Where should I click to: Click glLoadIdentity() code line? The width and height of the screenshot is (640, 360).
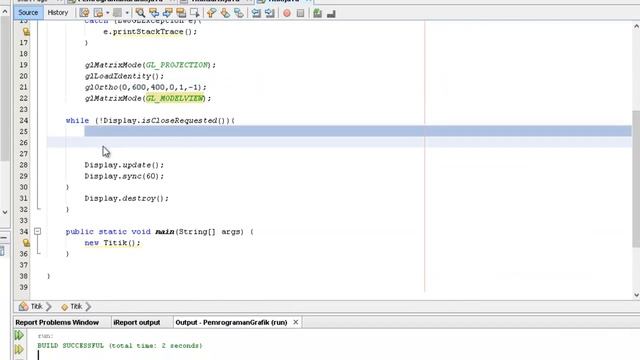(124, 76)
